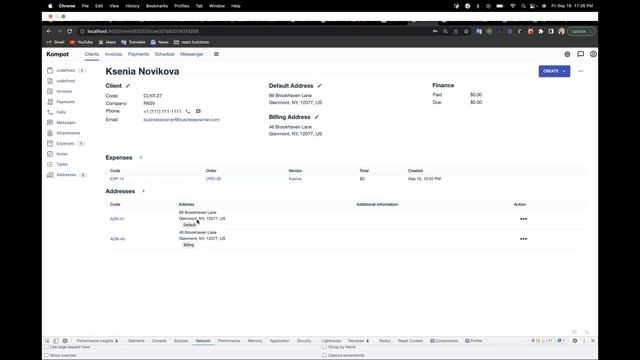Click the Kompot logo
The height and width of the screenshot is (360, 640).
pyautogui.click(x=58, y=54)
